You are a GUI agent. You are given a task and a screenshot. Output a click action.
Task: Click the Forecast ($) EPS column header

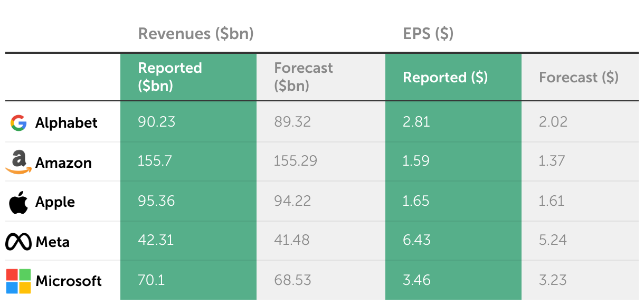[580, 77]
